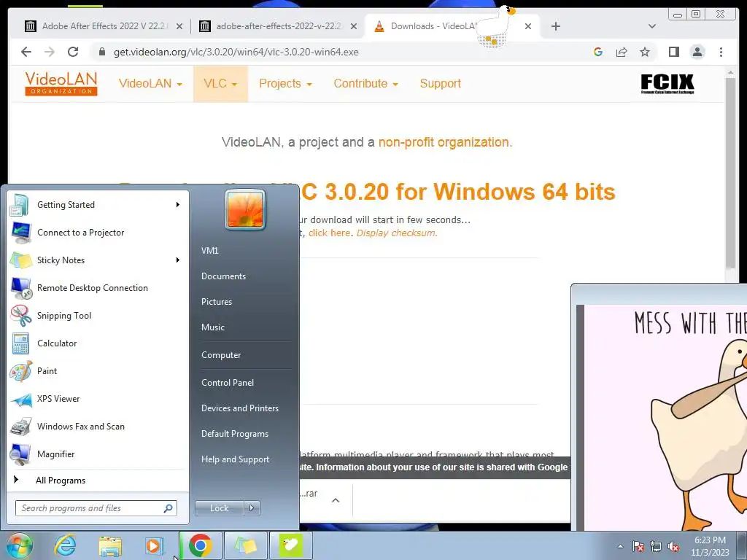Viewport: 747px width, 560px height.
Task: Open Remote Desktop Connection
Action: [97, 287]
